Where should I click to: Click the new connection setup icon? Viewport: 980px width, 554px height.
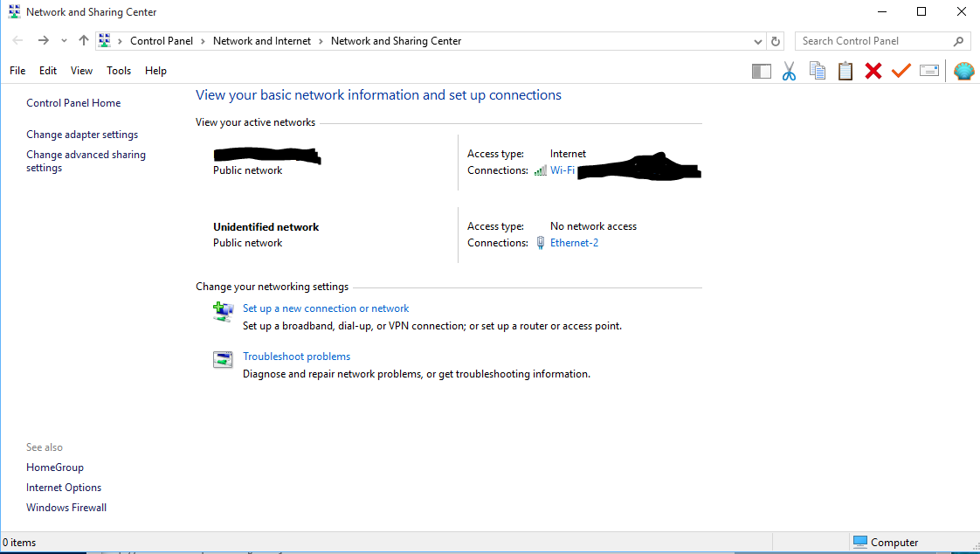tap(223, 311)
